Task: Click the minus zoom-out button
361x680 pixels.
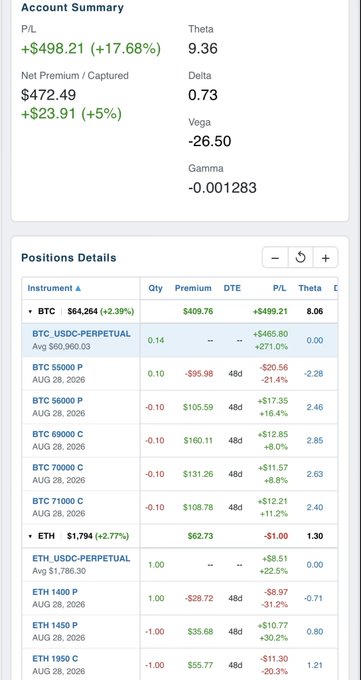Action: 275,258
